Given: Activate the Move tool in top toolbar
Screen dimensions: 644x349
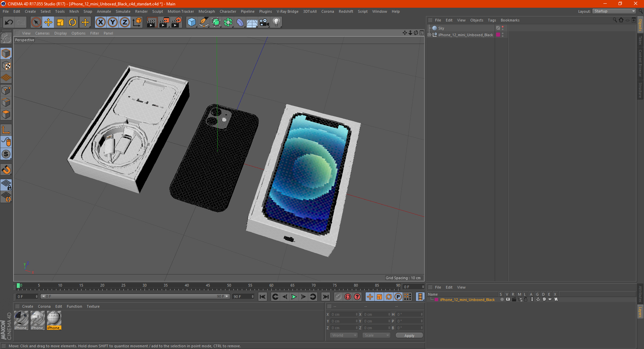Looking at the screenshot, I should [48, 22].
